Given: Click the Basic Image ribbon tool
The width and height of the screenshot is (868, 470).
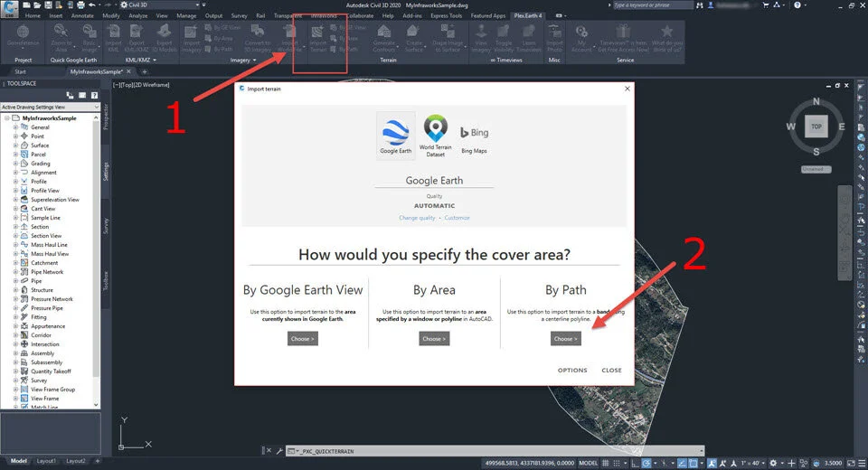Looking at the screenshot, I should tap(90, 38).
